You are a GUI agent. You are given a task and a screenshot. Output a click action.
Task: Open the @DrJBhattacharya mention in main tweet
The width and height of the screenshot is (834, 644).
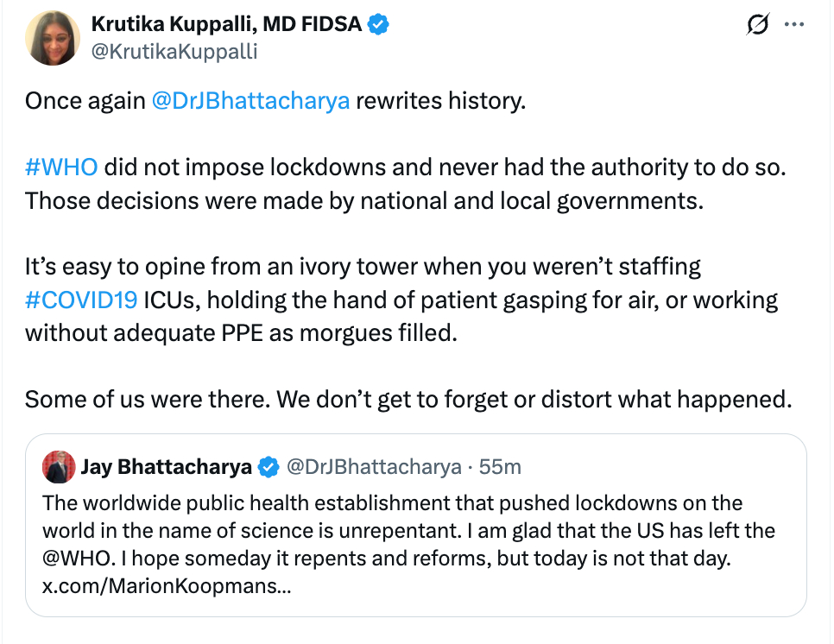(250, 100)
